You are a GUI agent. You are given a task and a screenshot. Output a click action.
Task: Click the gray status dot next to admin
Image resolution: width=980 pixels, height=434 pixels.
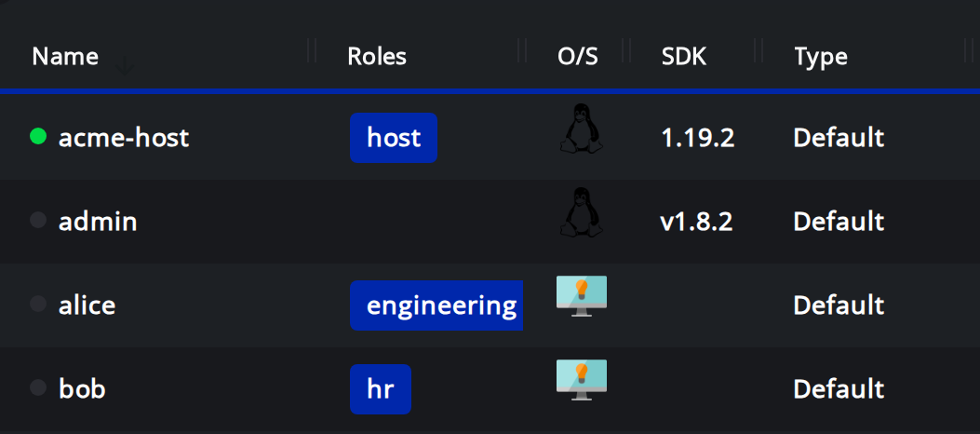[38, 220]
